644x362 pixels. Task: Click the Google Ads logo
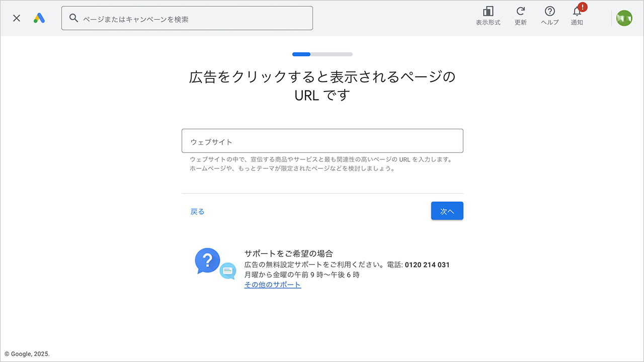[x=39, y=18]
